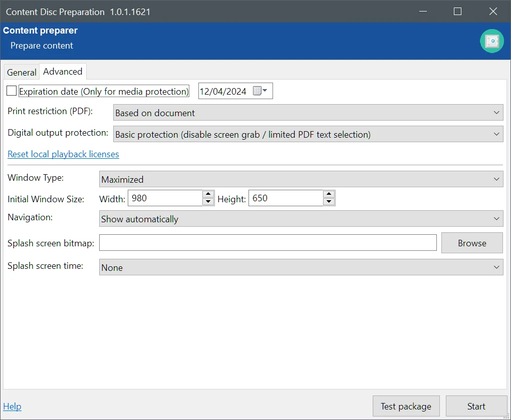This screenshot has width=511, height=420.
Task: Decrease the Height value with down arrow
Action: [329, 202]
